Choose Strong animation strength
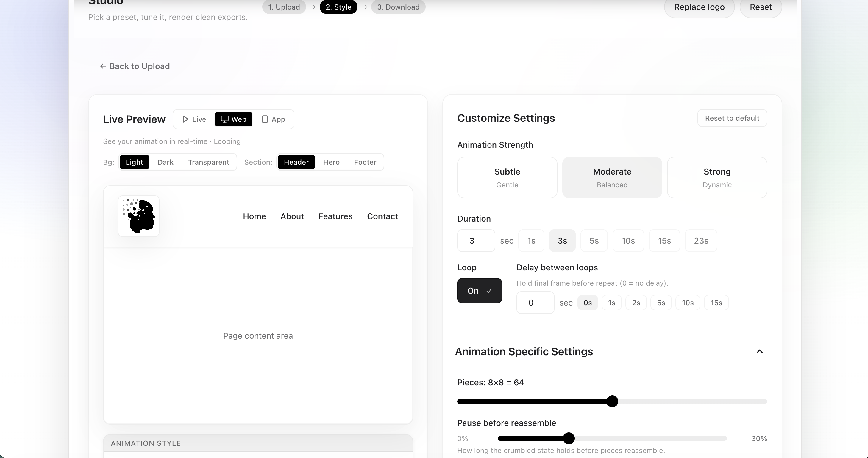 click(x=716, y=177)
